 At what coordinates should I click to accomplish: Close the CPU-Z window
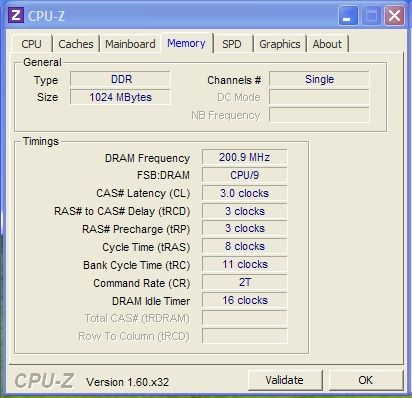coord(394,16)
